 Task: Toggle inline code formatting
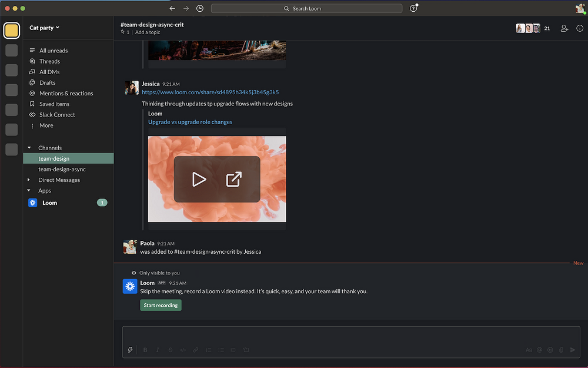pos(183,350)
